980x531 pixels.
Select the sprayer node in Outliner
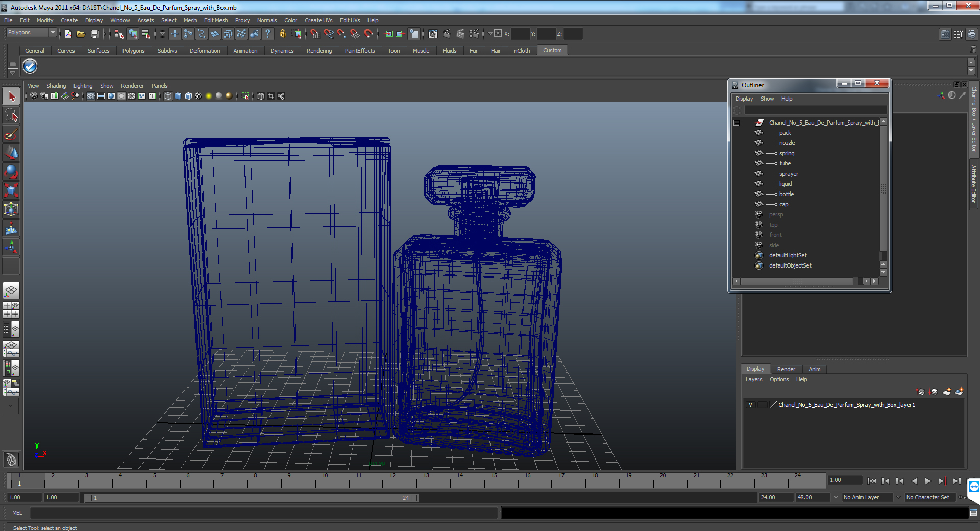tap(789, 174)
